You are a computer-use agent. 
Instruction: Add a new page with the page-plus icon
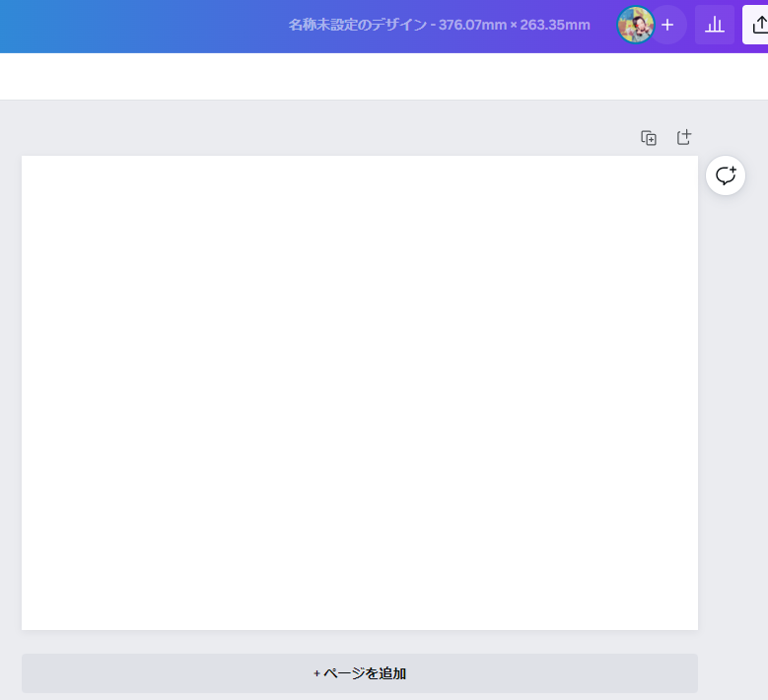[684, 138]
